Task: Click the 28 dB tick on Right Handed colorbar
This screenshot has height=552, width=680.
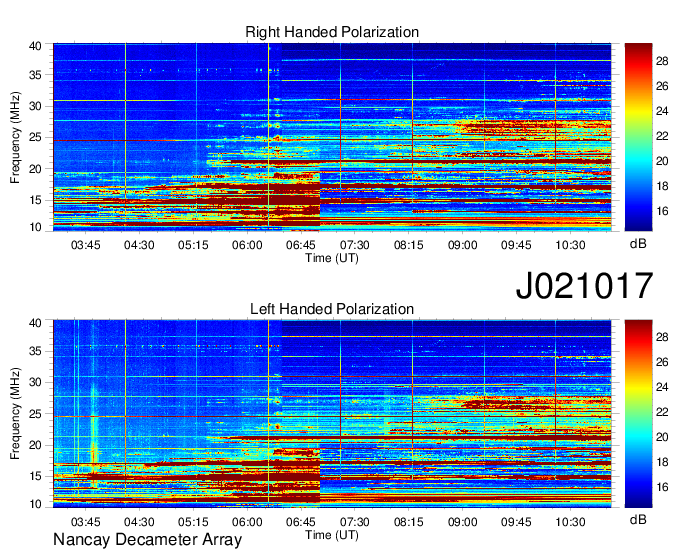Action: [x=662, y=61]
